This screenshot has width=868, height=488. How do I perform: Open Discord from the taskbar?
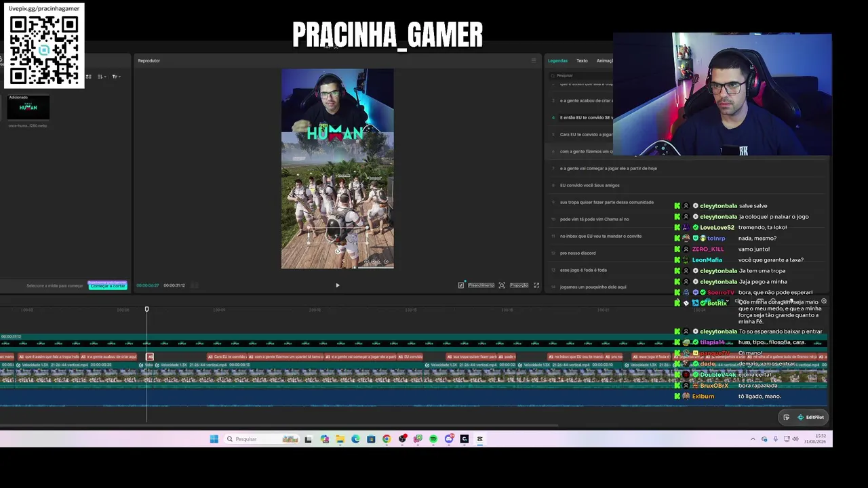pyautogui.click(x=449, y=439)
